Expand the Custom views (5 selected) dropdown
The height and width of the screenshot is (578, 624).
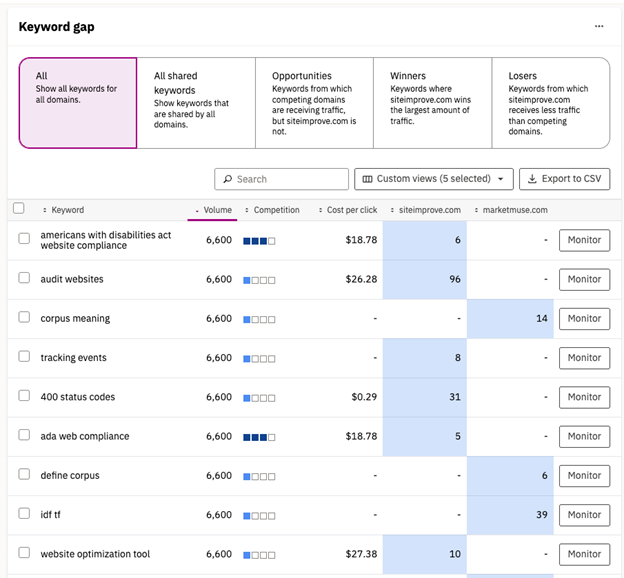433,179
